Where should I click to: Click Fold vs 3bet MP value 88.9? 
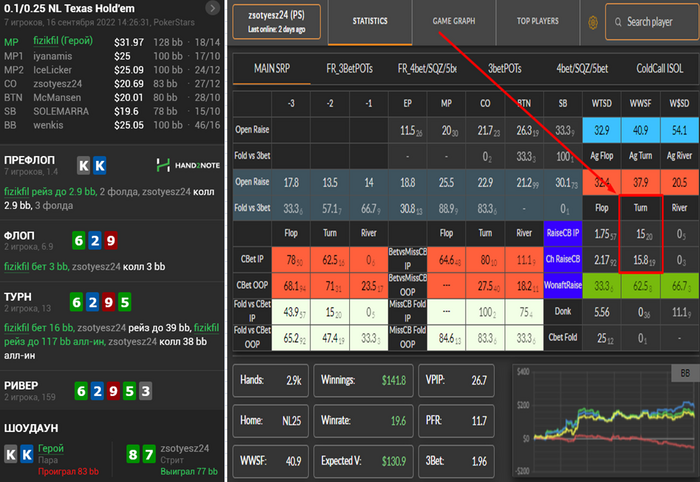click(446, 208)
